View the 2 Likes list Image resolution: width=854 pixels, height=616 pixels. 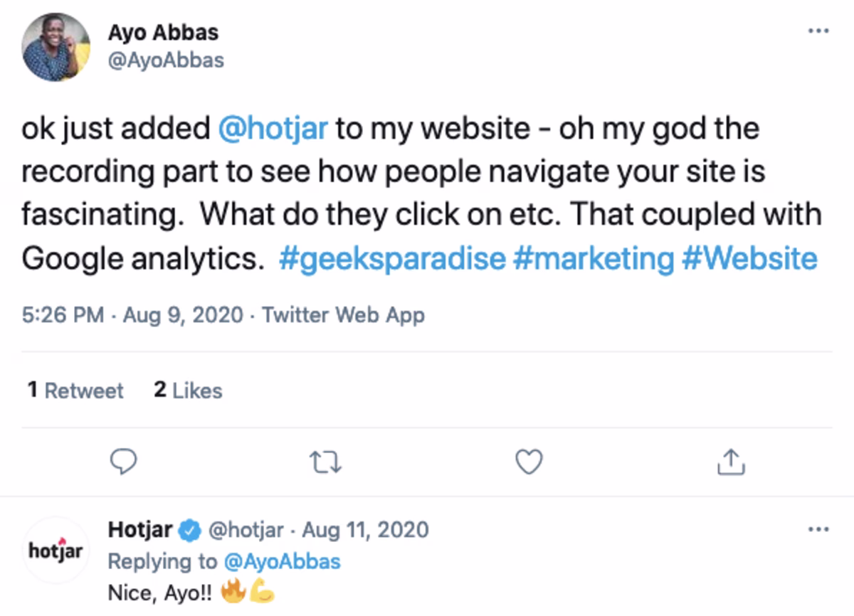click(186, 390)
